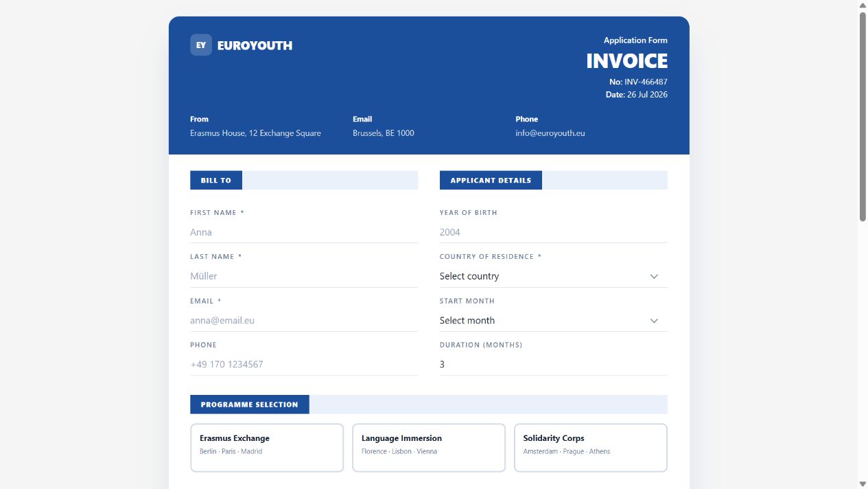Viewport: 868px width, 489px height.
Task: Click the page vertical scrollbar thumb
Action: pyautogui.click(x=863, y=116)
